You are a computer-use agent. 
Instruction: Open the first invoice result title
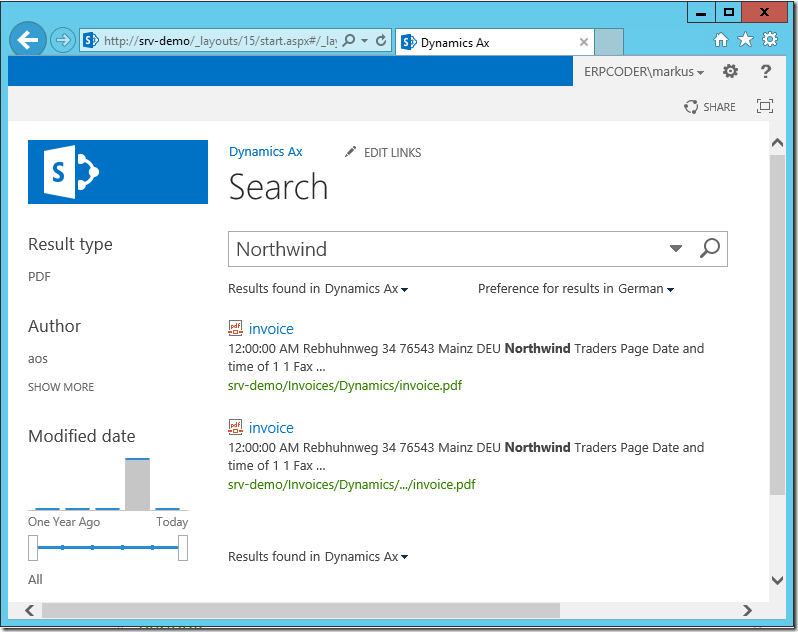(271, 329)
